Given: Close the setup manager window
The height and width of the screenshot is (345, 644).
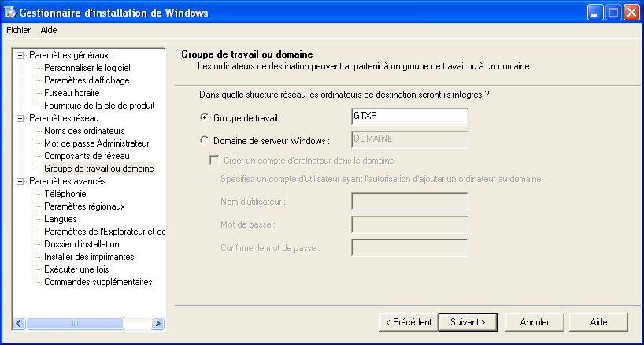Looking at the screenshot, I should coord(631,13).
